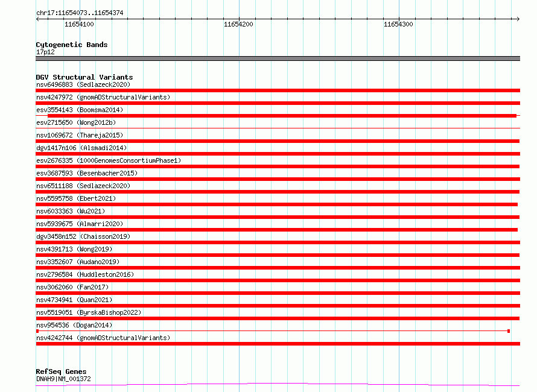
Task: Open variant dgv3458n152 (Chaisson2019) label
Action: tap(83, 236)
